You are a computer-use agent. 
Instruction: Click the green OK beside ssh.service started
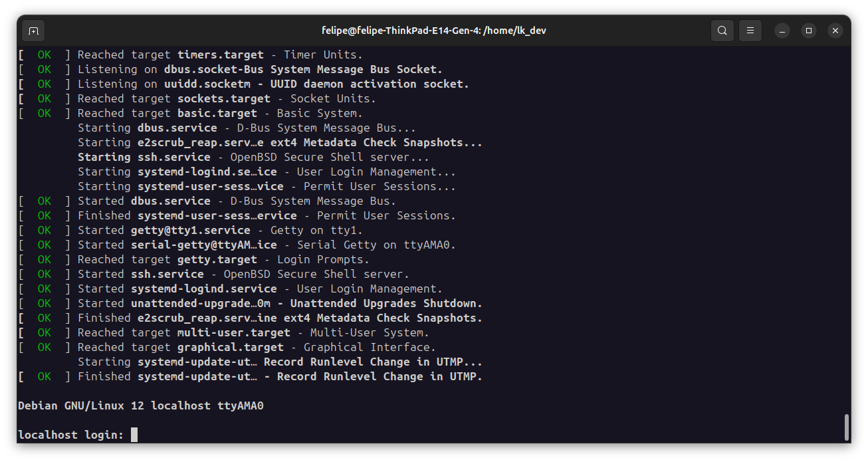point(43,274)
